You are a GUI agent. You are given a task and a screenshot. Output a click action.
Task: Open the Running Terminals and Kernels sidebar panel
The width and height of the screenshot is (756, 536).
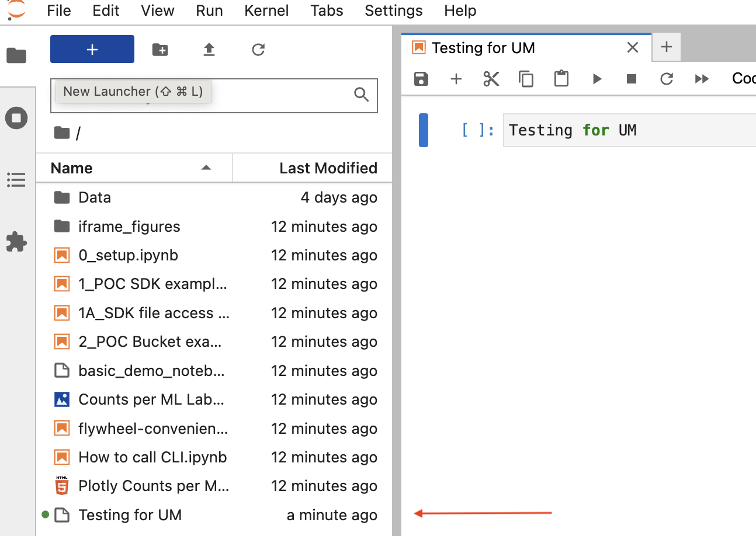coord(17,118)
